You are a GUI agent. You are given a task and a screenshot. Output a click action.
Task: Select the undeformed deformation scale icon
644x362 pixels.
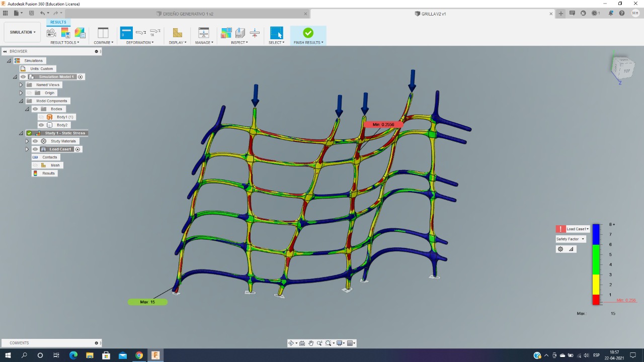click(x=126, y=33)
